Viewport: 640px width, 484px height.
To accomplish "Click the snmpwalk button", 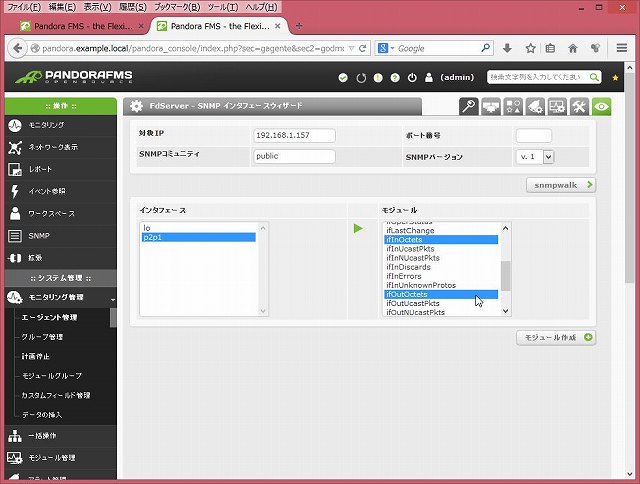I will tap(561, 185).
